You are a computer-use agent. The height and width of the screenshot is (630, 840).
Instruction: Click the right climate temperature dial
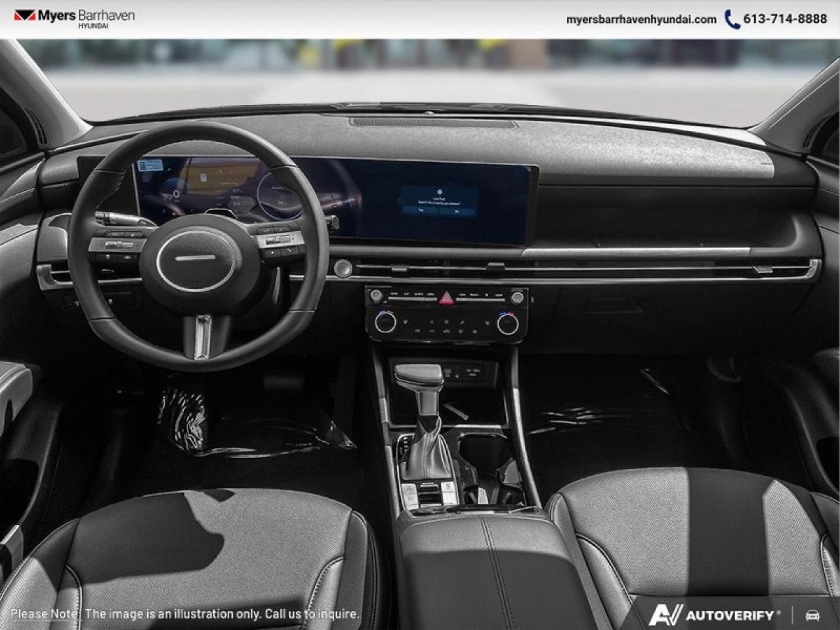pos(507,322)
